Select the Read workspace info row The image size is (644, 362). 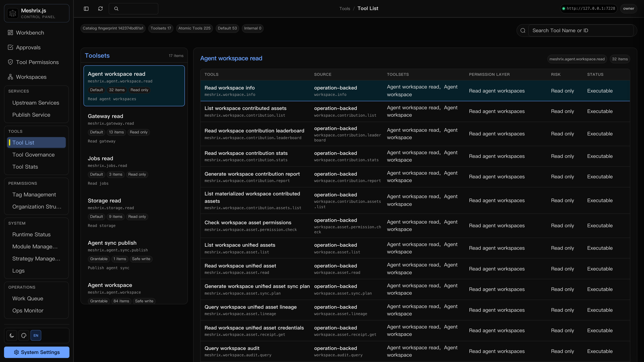tap(415, 91)
